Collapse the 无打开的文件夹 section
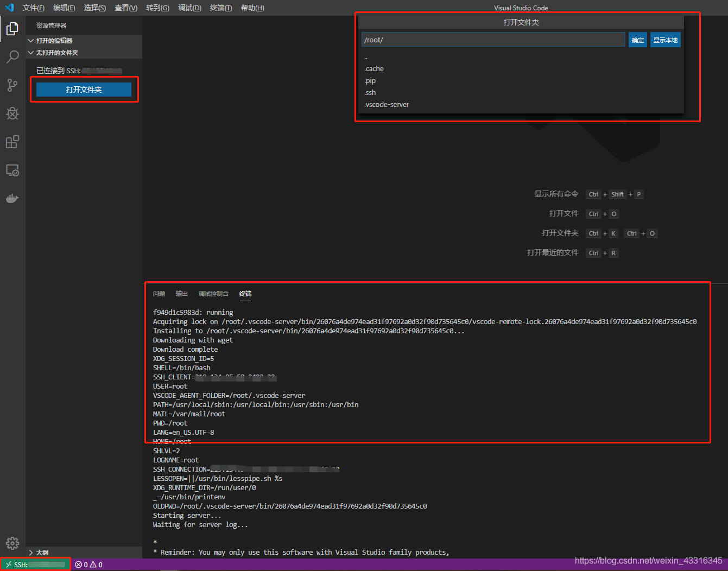This screenshot has width=728, height=571. click(84, 53)
